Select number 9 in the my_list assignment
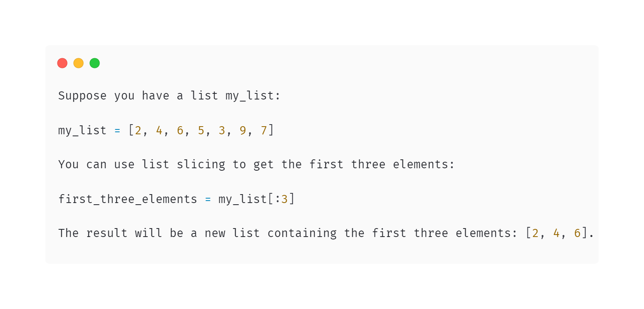The height and width of the screenshot is (309, 644). click(x=243, y=131)
